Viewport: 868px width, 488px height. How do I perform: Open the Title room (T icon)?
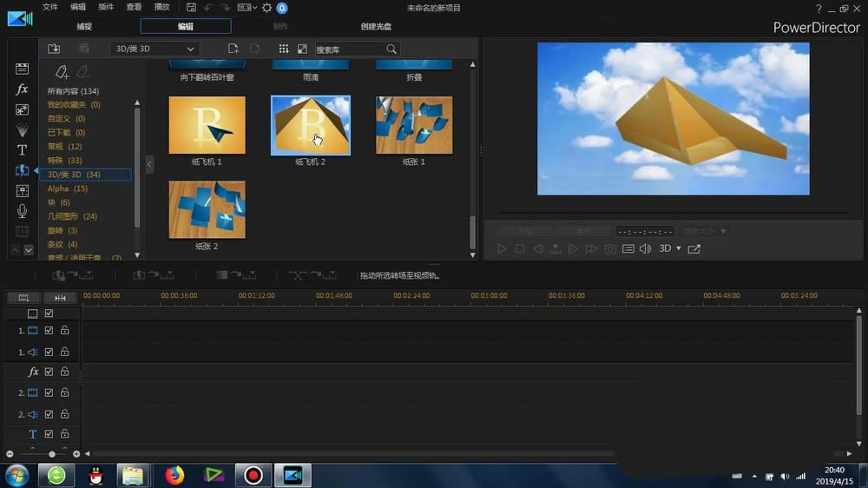click(23, 150)
